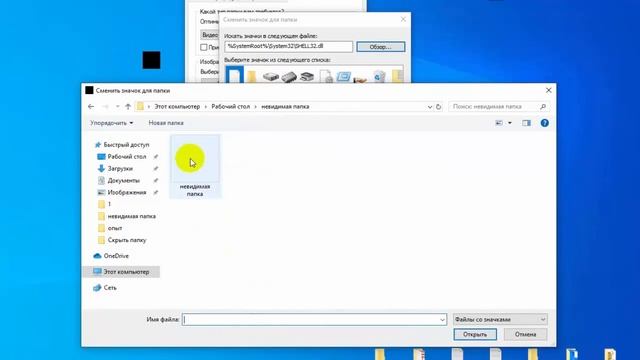This screenshot has width=640, height=360.
Task: Open view options dropdown arrow
Action: 509,123
